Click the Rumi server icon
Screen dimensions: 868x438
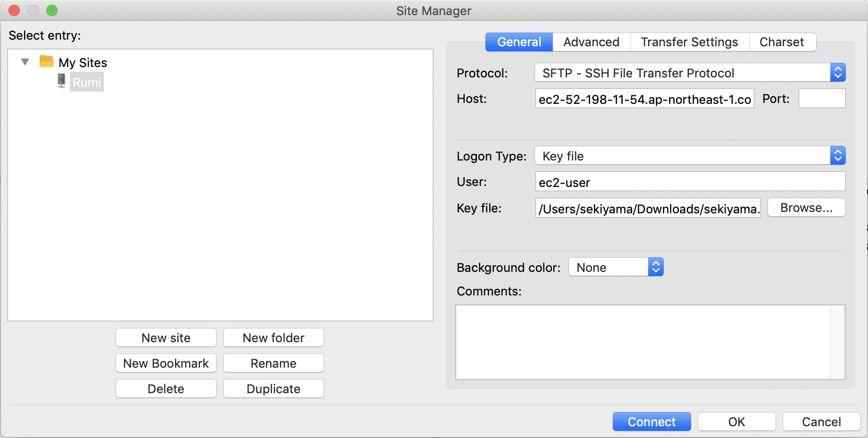[61, 81]
